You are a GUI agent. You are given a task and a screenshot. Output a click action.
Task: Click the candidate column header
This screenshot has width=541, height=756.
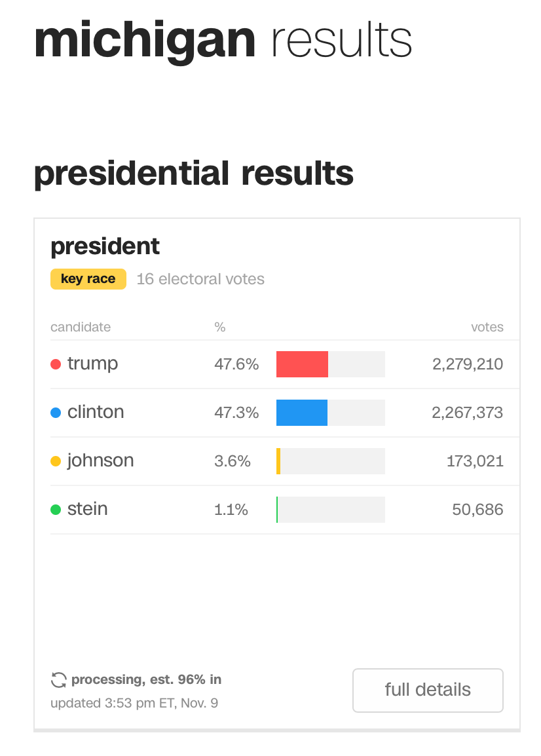(x=81, y=327)
